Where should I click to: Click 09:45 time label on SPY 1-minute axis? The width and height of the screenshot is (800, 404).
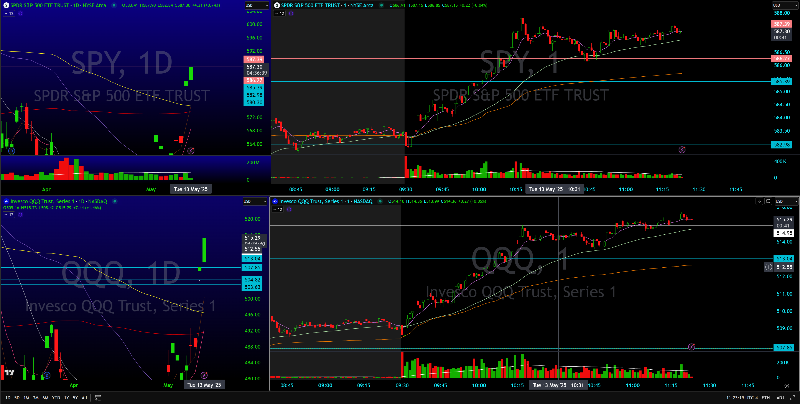tap(442, 189)
